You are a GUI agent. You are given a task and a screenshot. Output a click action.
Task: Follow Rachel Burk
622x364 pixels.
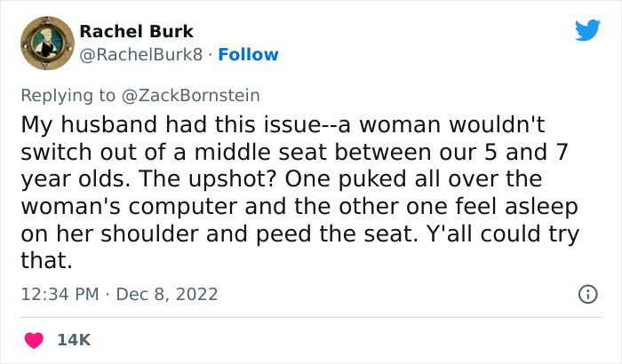[249, 55]
